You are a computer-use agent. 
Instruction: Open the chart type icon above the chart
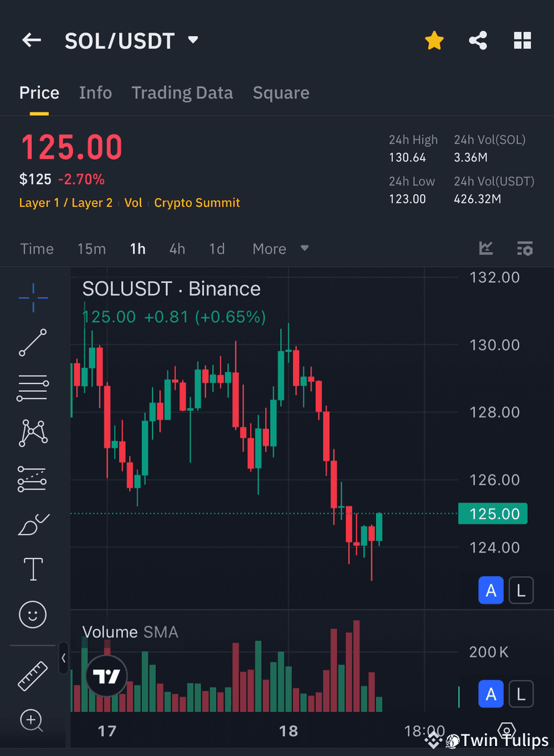(486, 248)
